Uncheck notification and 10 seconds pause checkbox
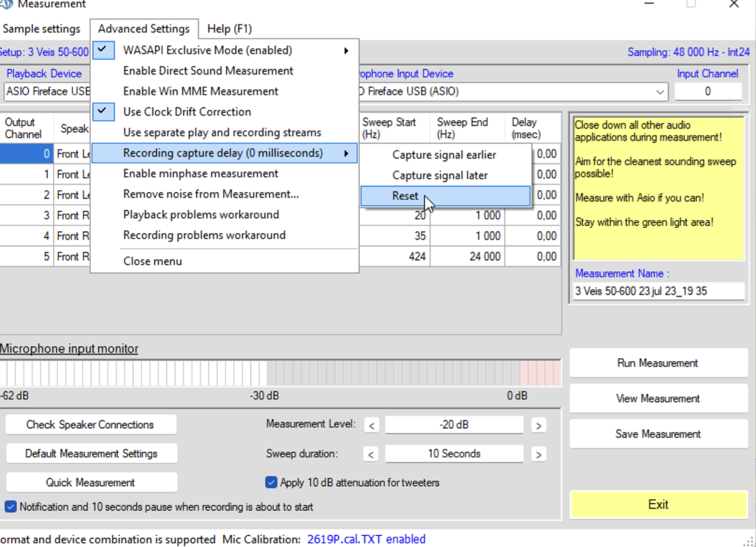Viewport: 756px width, 547px height. coord(10,507)
